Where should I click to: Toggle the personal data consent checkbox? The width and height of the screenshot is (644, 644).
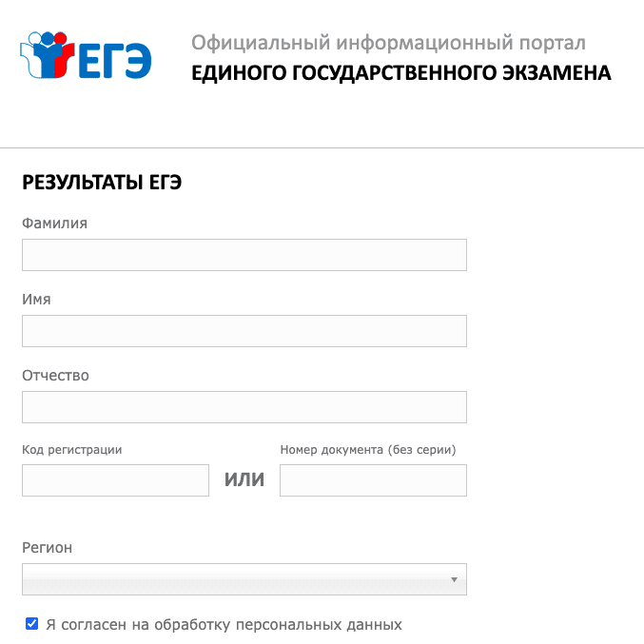31,623
